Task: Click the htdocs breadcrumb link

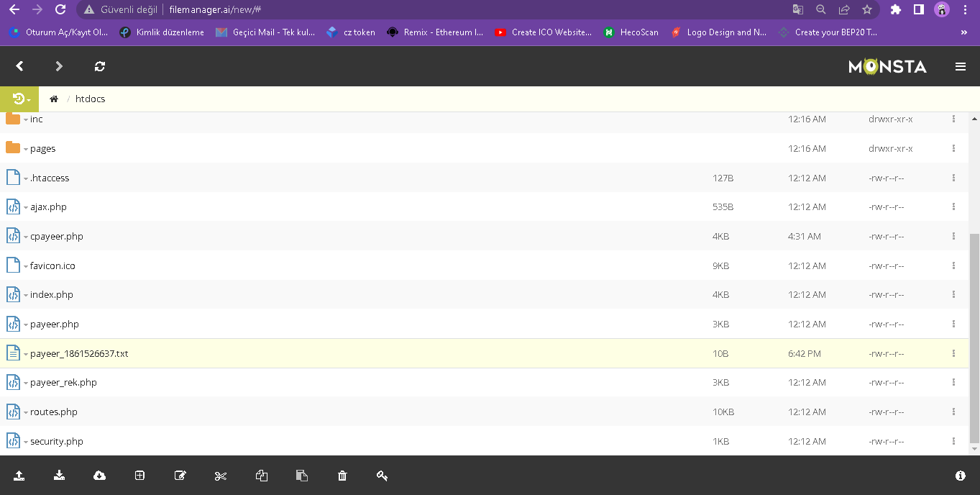Action: click(90, 99)
